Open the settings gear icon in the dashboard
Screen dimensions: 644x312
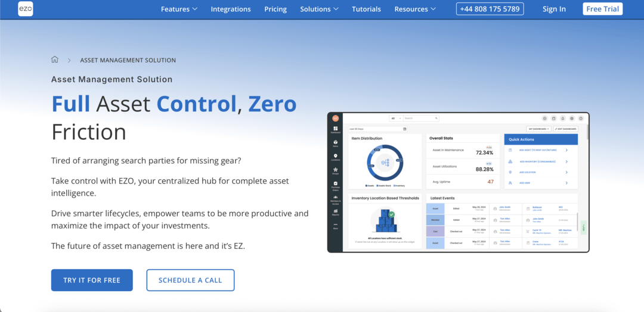[571, 118]
